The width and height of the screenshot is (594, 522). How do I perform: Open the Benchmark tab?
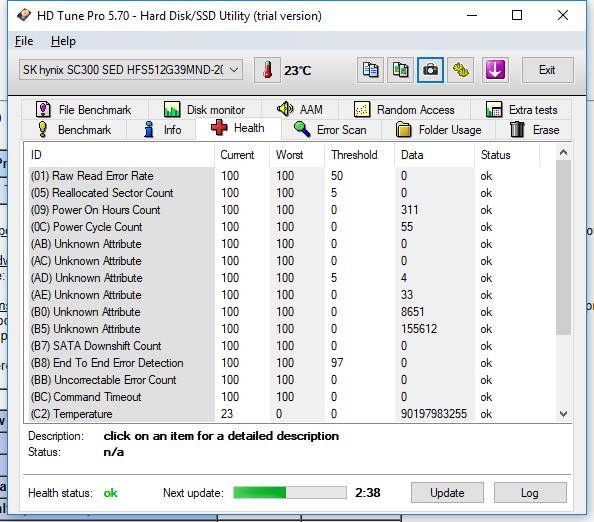tap(74, 130)
